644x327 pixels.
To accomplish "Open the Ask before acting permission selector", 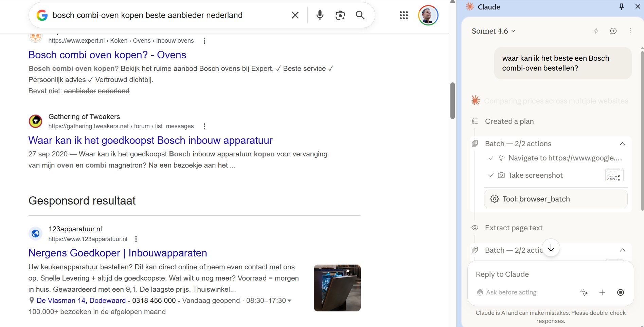I will click(507, 292).
